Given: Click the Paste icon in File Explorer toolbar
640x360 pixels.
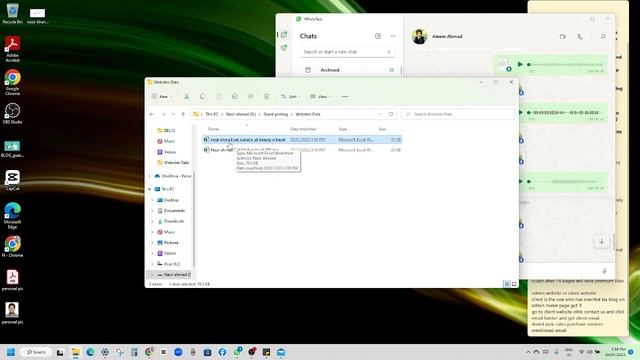Looking at the screenshot, I should coord(218,97).
